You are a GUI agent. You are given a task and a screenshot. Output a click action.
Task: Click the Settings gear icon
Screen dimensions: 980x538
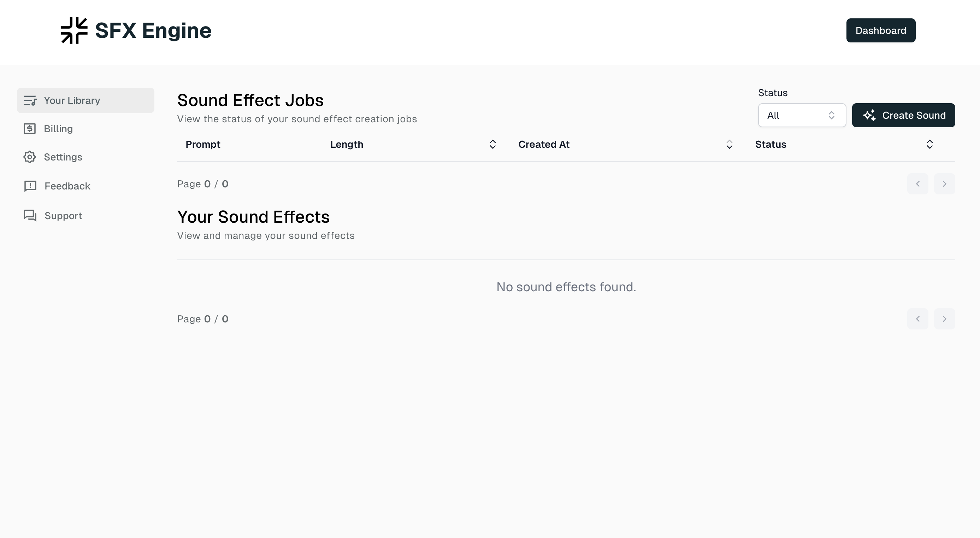tap(30, 157)
